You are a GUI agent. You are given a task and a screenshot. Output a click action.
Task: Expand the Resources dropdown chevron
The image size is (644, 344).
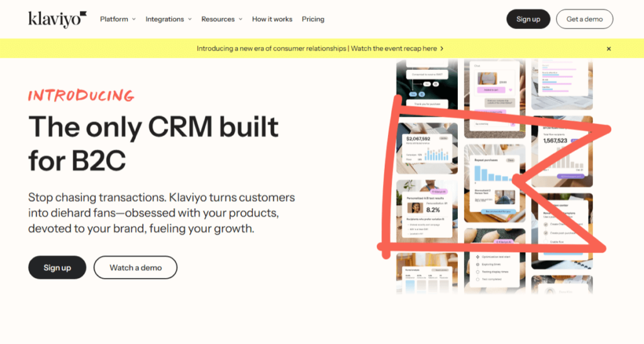(241, 19)
